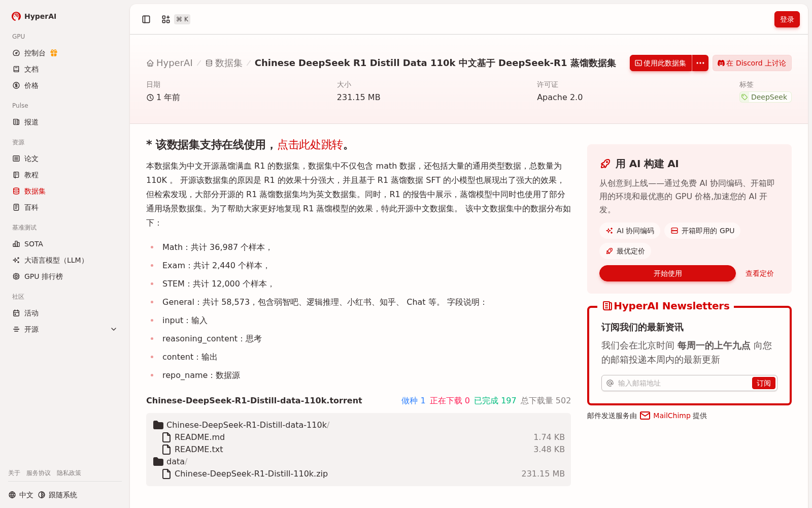The width and height of the screenshot is (812, 508).
Task: Click the 登录 button
Action: point(787,19)
